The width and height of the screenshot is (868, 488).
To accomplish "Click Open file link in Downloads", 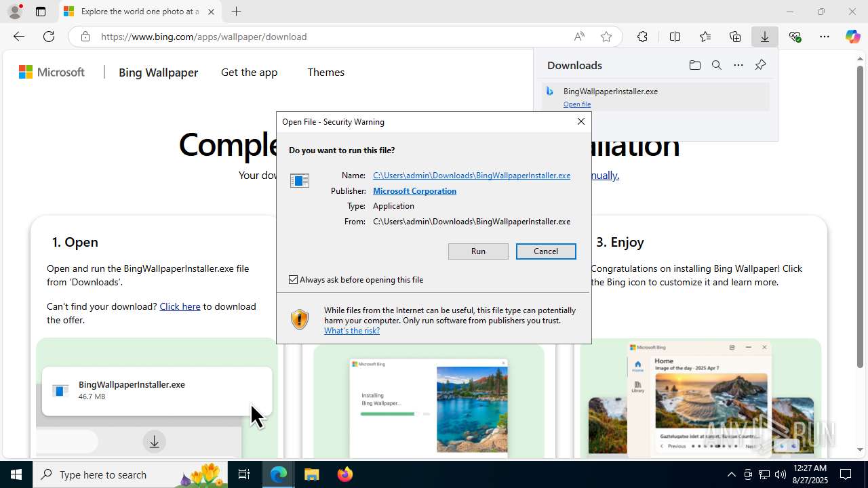I will [577, 104].
